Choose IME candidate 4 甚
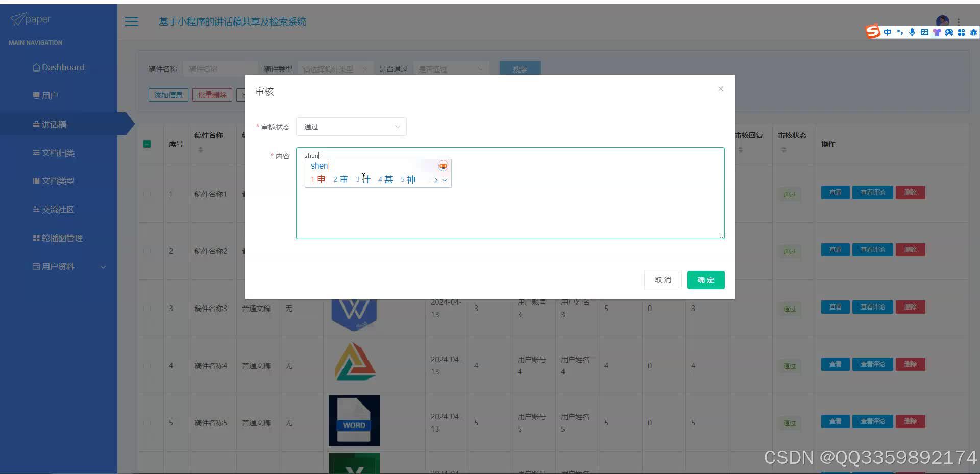Screen dimensions: 980x474 click(x=385, y=179)
